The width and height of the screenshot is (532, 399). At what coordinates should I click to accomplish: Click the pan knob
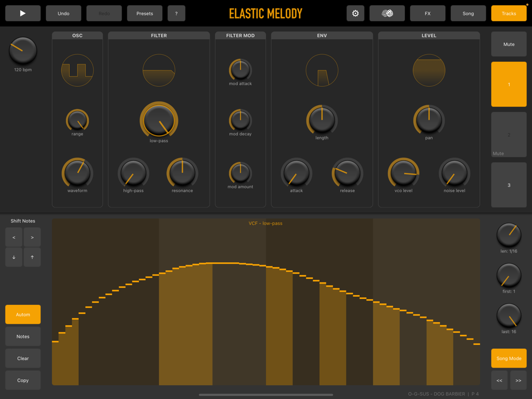pos(429,120)
